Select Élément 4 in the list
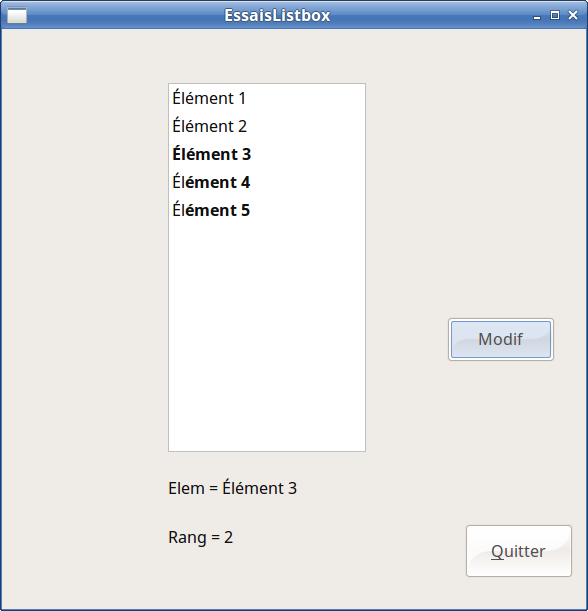This screenshot has width=588, height=611. 267,182
